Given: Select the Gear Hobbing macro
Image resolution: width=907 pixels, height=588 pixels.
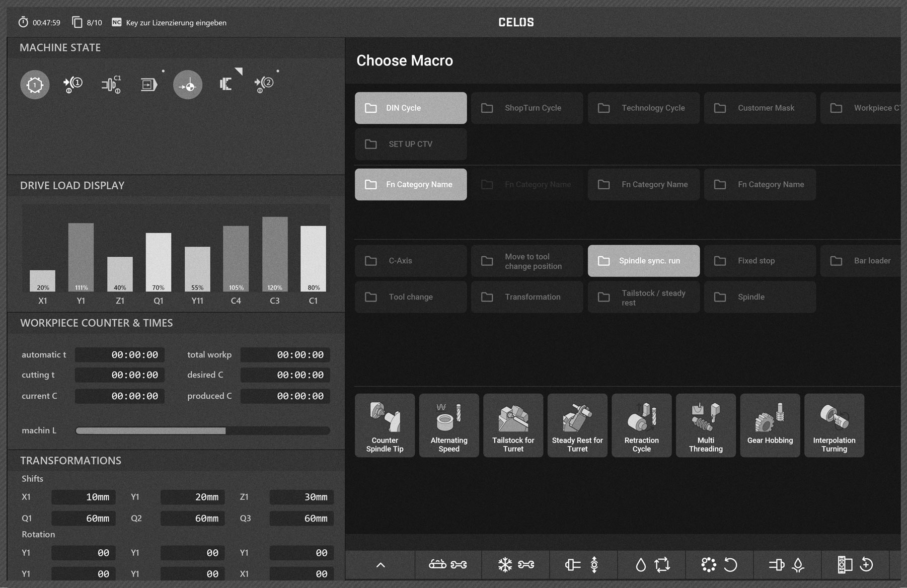Looking at the screenshot, I should 770,425.
